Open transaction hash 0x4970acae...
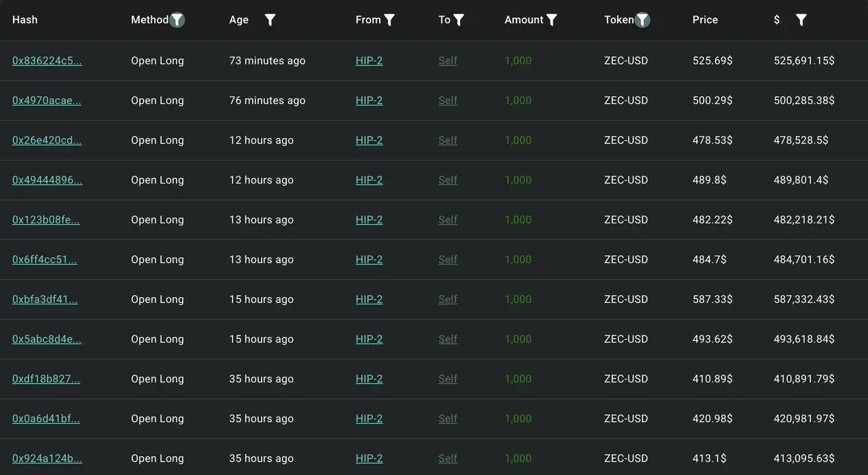The width and height of the screenshot is (868, 475). (x=47, y=100)
